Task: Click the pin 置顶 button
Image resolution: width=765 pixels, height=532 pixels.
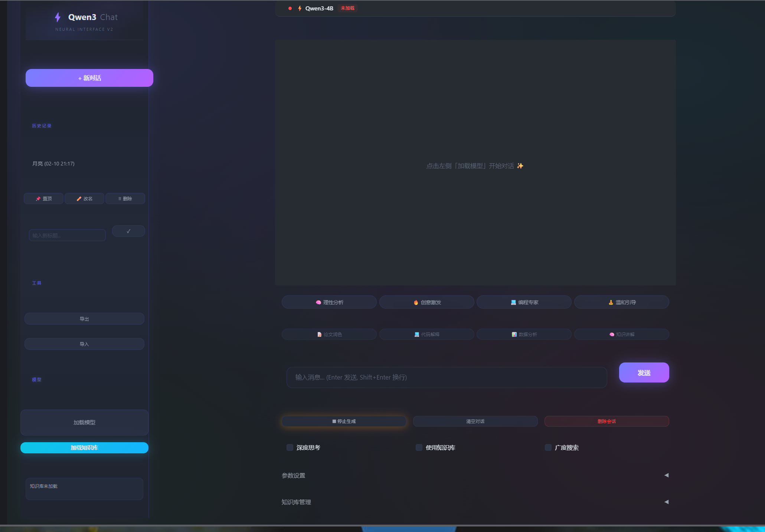Action: (x=44, y=198)
